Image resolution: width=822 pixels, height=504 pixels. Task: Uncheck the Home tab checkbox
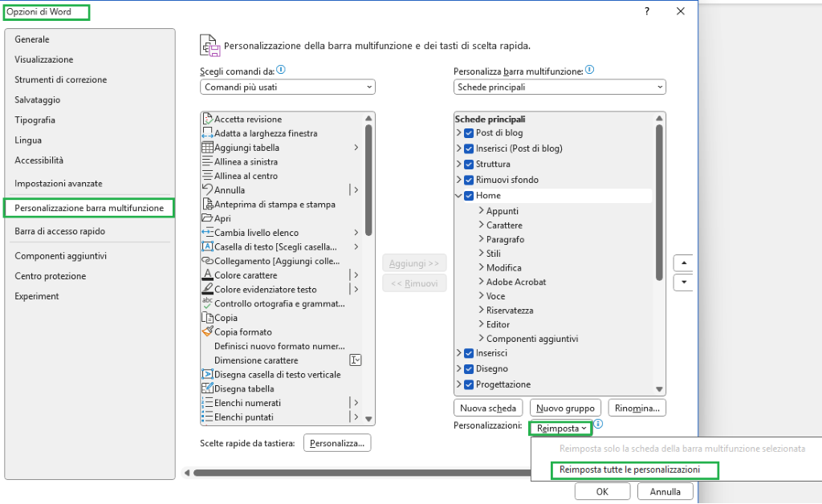469,196
